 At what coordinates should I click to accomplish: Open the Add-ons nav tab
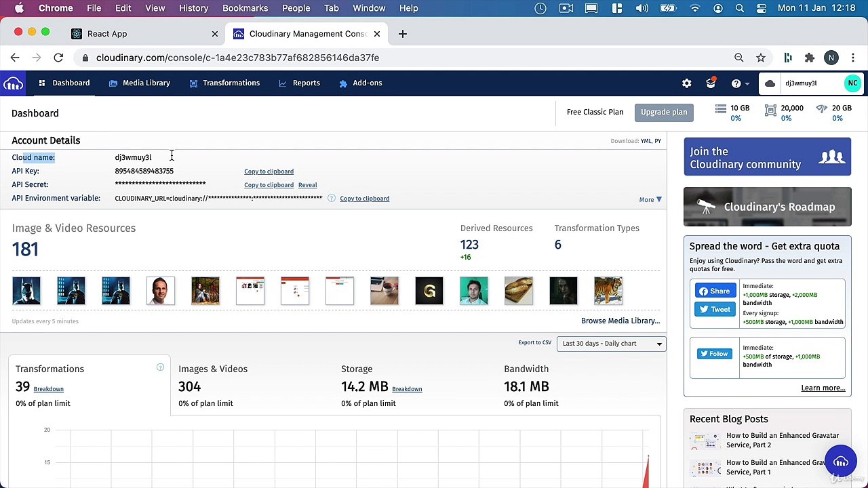click(x=361, y=83)
